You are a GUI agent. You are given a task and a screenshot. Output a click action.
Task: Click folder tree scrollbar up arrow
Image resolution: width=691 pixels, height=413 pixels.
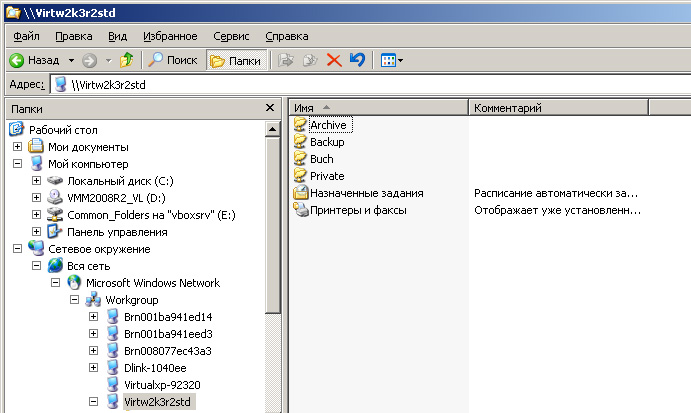tap(272, 129)
